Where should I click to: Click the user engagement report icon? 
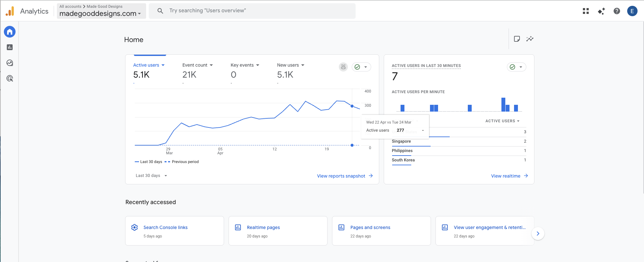point(445,227)
